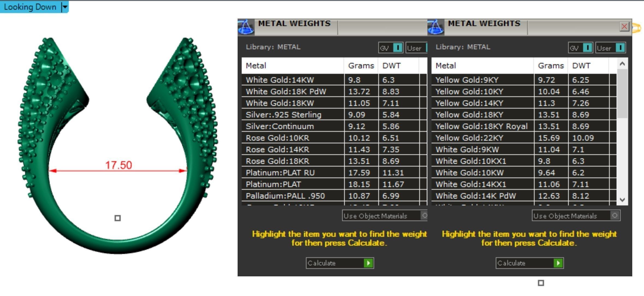Sort by Metal column in right panel

point(483,65)
